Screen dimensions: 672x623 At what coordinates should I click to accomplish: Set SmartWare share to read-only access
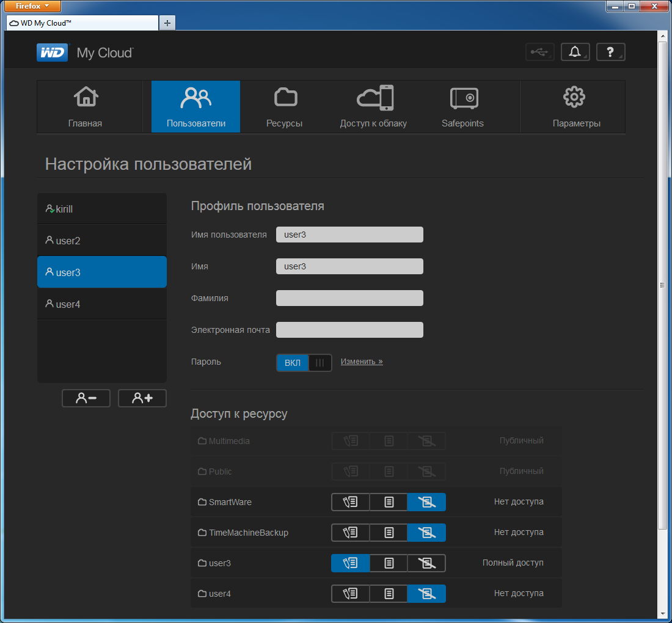tap(389, 501)
